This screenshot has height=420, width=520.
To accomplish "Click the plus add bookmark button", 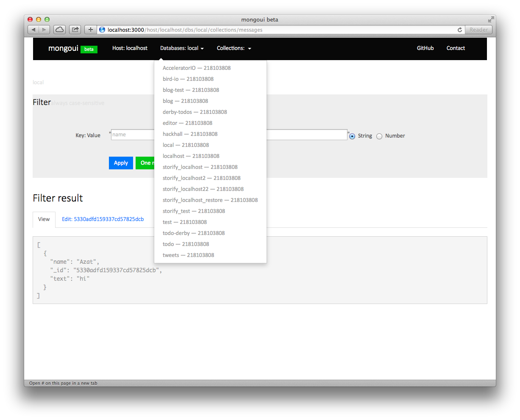I will [90, 30].
